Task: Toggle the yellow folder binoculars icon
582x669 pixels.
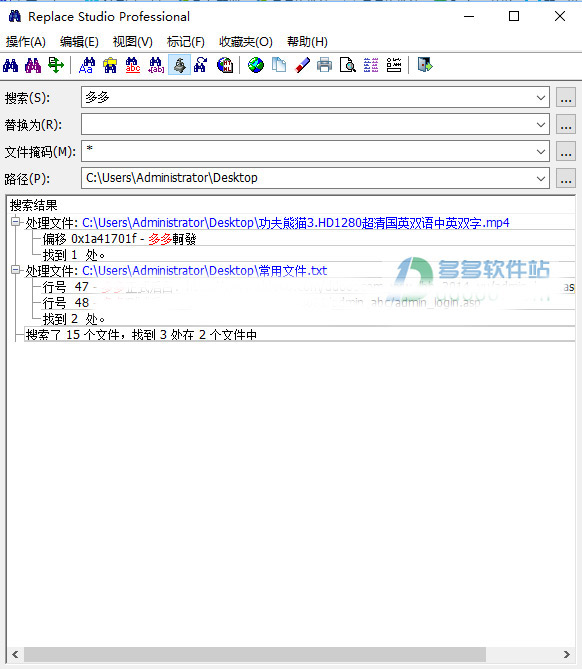Action: click(x=110, y=65)
